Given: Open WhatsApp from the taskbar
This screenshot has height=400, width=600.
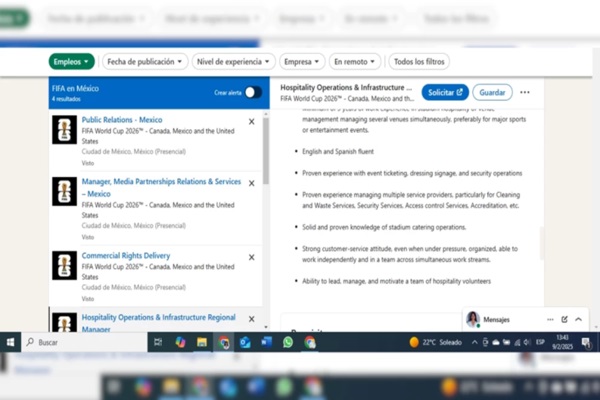Looking at the screenshot, I should (288, 342).
